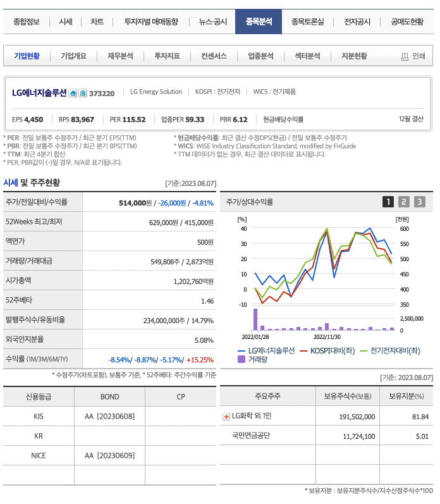
Task: Click the 주가/상대수익률 price chart
Action: [x=324, y=280]
